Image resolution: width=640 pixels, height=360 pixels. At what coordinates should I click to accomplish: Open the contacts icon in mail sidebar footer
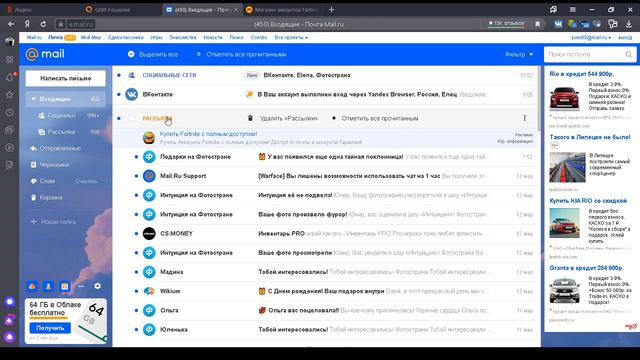click(x=48, y=287)
